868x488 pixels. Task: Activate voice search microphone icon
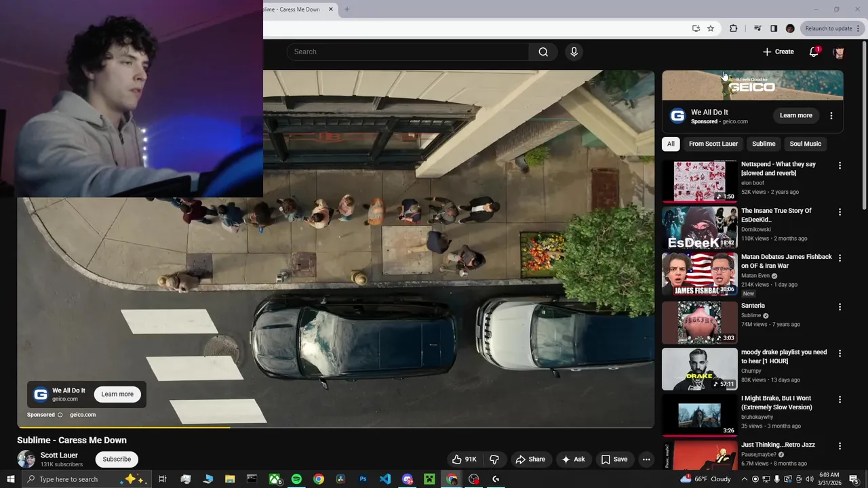click(x=574, y=52)
